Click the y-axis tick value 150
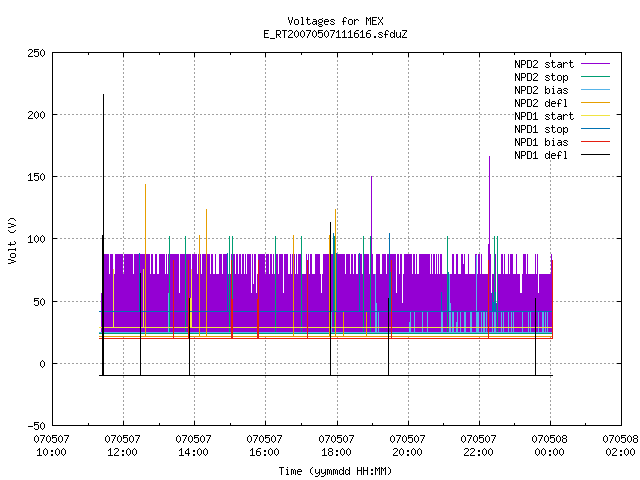Screen dimensions: 640x480 click(x=36, y=177)
